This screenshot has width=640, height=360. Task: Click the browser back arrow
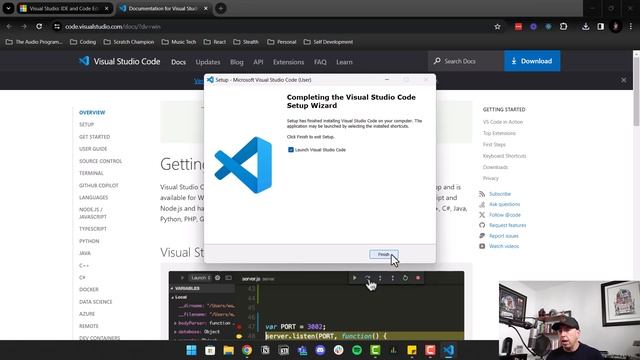(9, 27)
